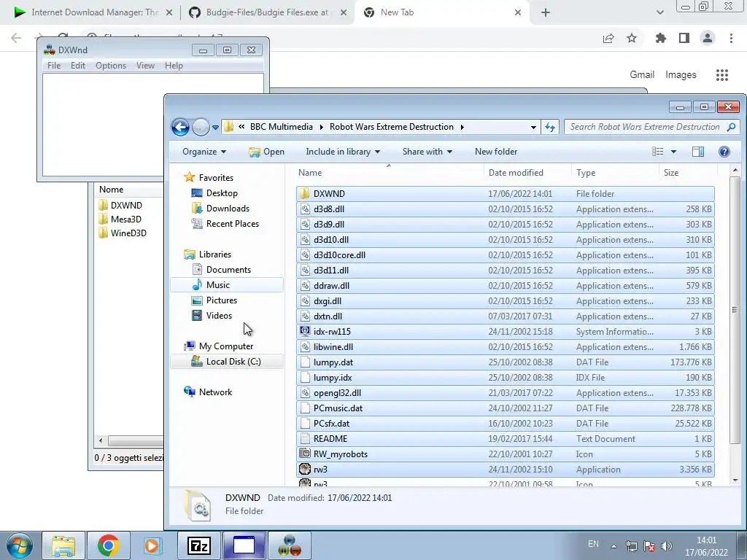
Task: Go back with Explorer's back arrow
Action: click(x=181, y=127)
